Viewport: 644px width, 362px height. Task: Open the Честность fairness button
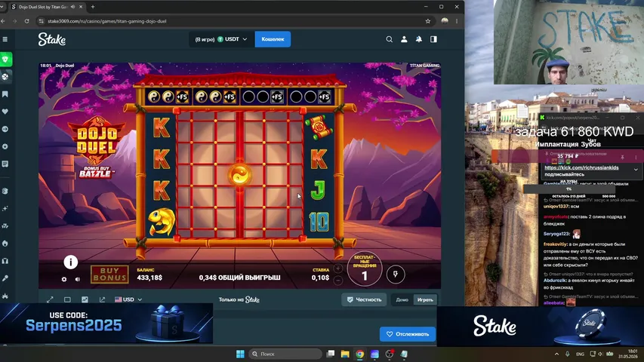364,299
